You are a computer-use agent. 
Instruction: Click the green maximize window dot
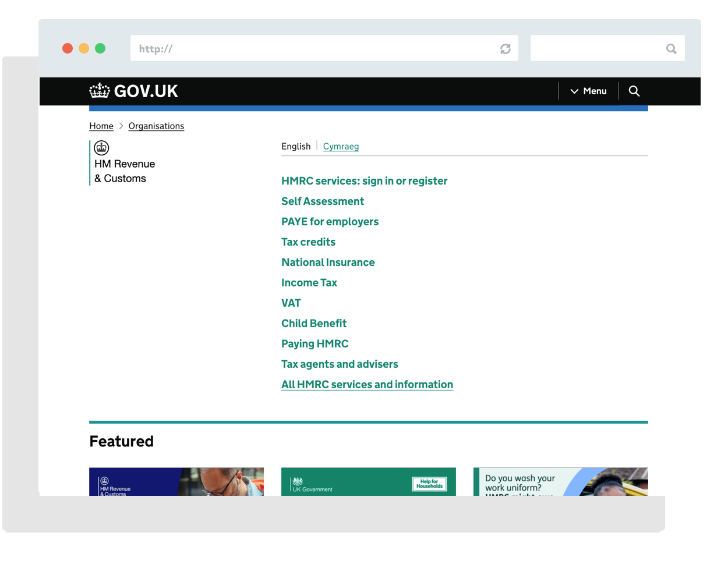click(100, 48)
